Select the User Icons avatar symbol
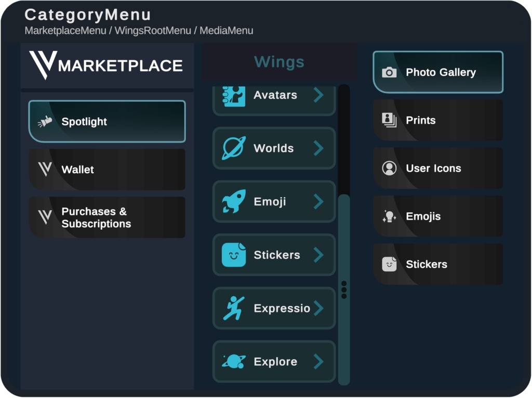Viewport: 532px width, 398px height. point(390,168)
